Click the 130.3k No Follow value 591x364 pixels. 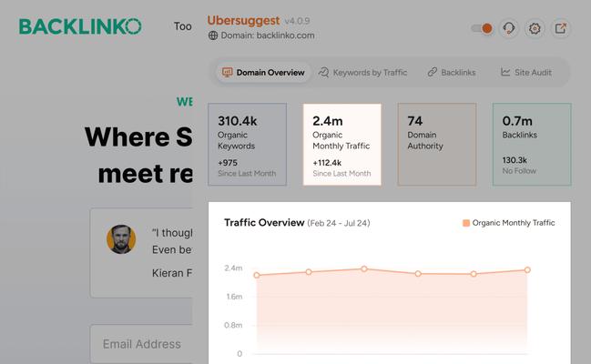click(515, 160)
